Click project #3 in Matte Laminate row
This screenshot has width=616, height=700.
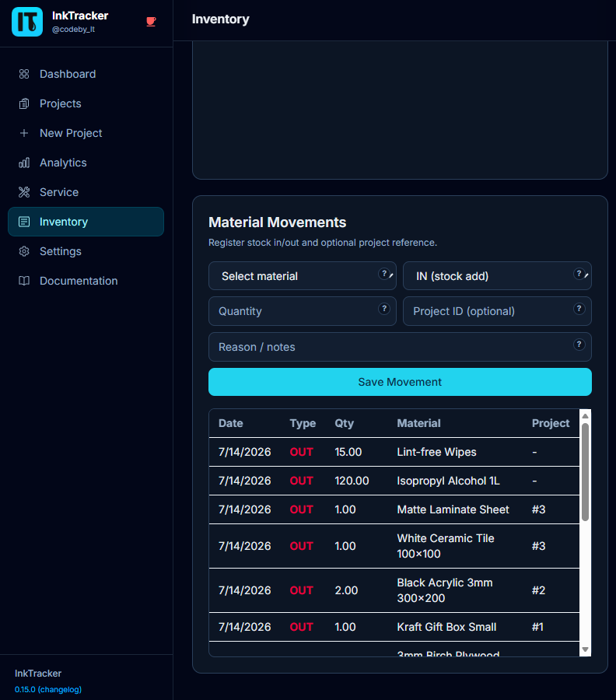[x=538, y=509]
